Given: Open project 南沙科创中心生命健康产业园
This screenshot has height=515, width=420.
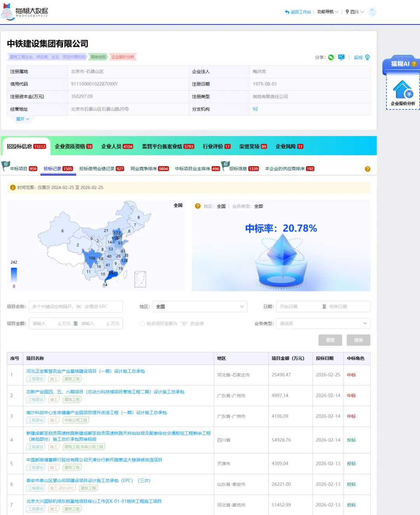Looking at the screenshot, I should point(96,413).
